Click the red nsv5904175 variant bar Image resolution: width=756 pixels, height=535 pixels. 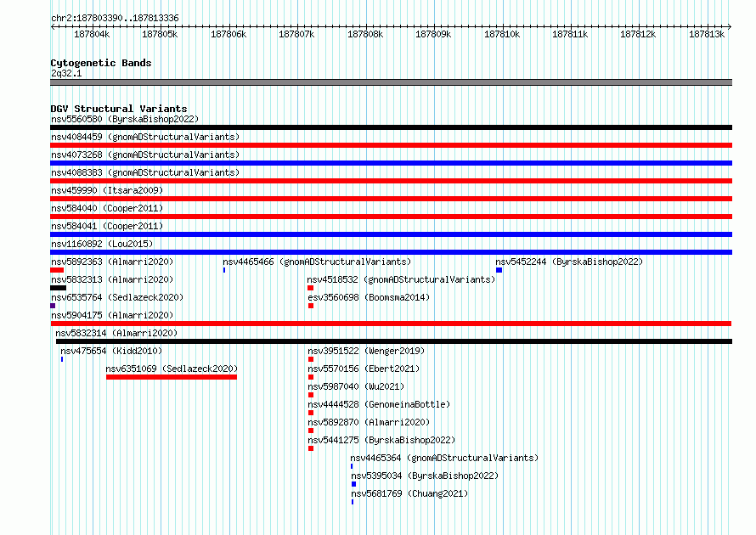[x=391, y=324]
